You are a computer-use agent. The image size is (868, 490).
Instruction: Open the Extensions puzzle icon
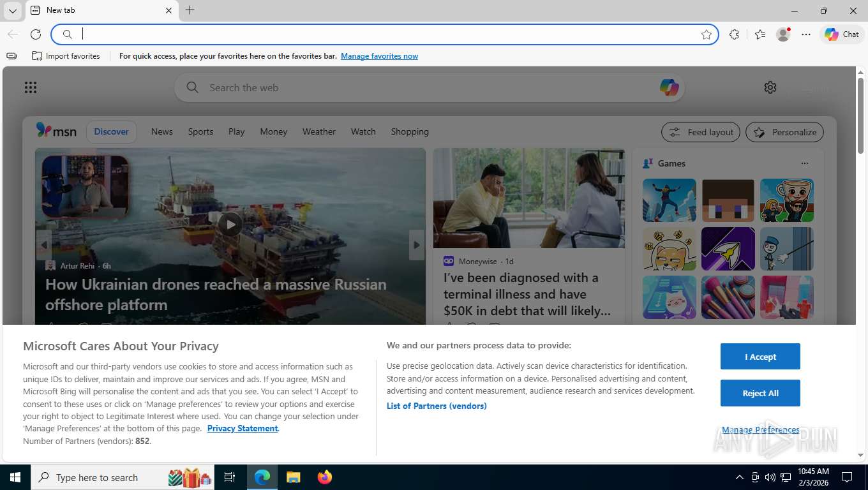pos(734,34)
